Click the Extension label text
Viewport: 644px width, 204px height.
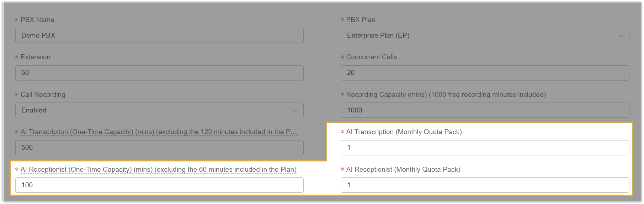coord(36,57)
